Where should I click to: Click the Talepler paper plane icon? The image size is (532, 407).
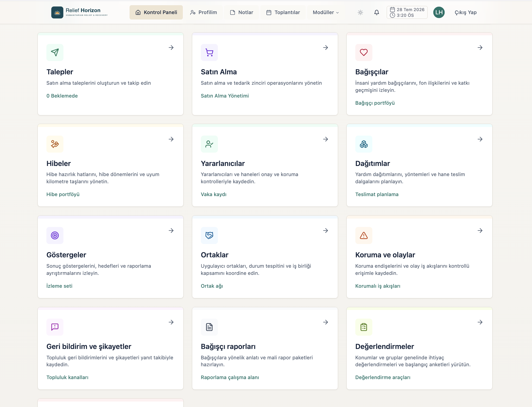pos(55,52)
